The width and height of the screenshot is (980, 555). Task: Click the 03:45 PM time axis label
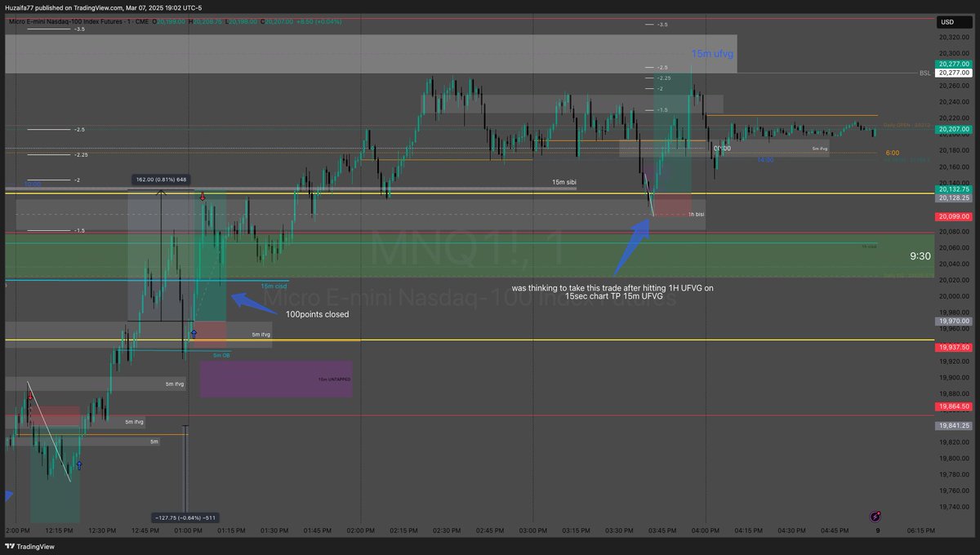point(661,530)
